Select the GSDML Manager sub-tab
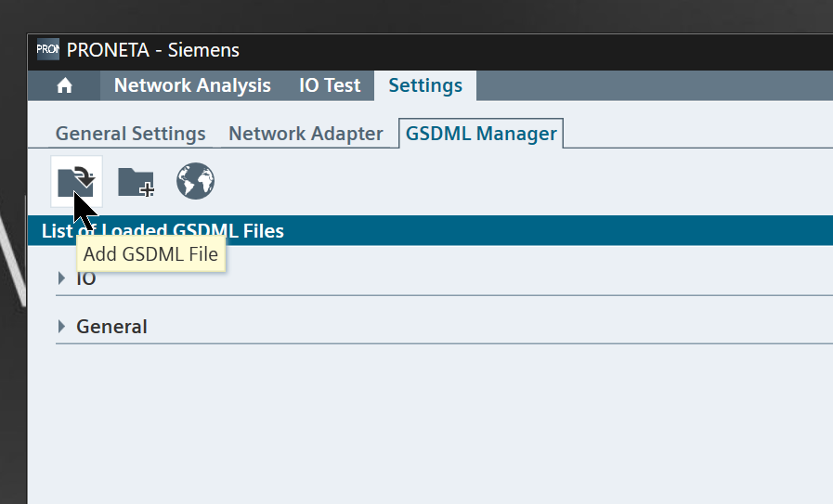The width and height of the screenshot is (833, 504). (481, 134)
